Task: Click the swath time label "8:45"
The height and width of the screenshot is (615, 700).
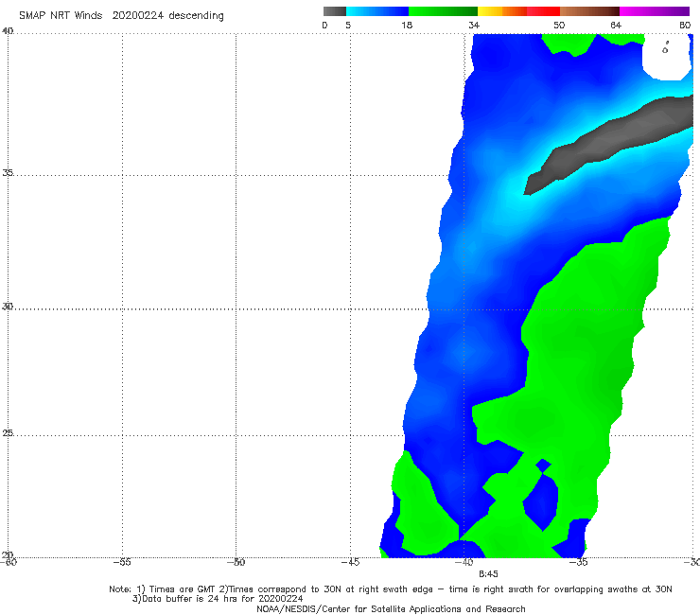Action: click(488, 574)
